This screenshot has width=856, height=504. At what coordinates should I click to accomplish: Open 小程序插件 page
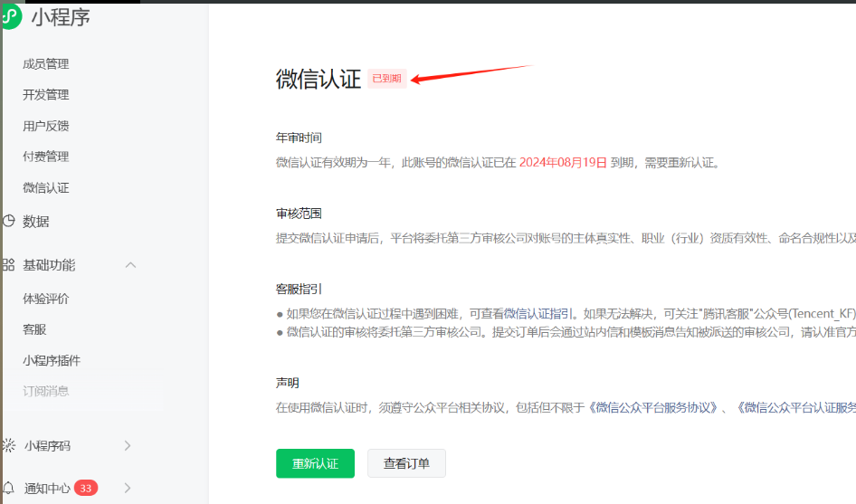52,360
